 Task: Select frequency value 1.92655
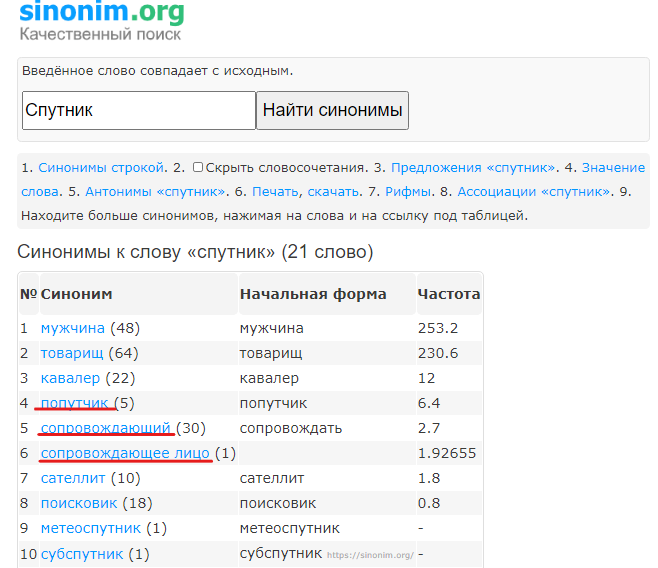447,453
